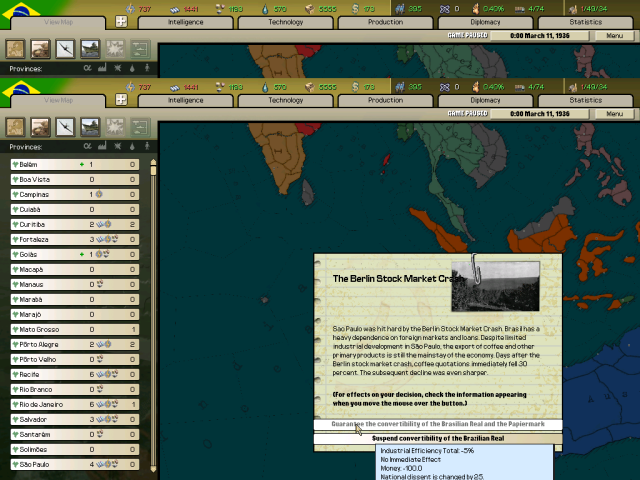Click the rare materials icon in Manaus row
The width and height of the screenshot is (640, 480).
(100, 284)
